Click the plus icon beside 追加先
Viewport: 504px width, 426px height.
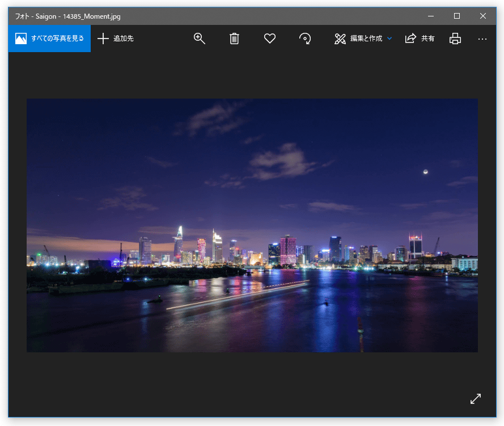click(x=103, y=39)
